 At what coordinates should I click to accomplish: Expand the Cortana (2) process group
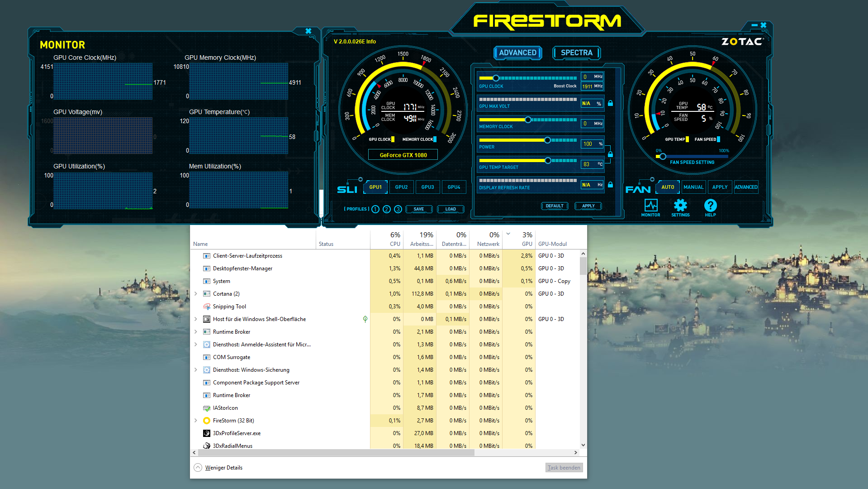tap(196, 294)
